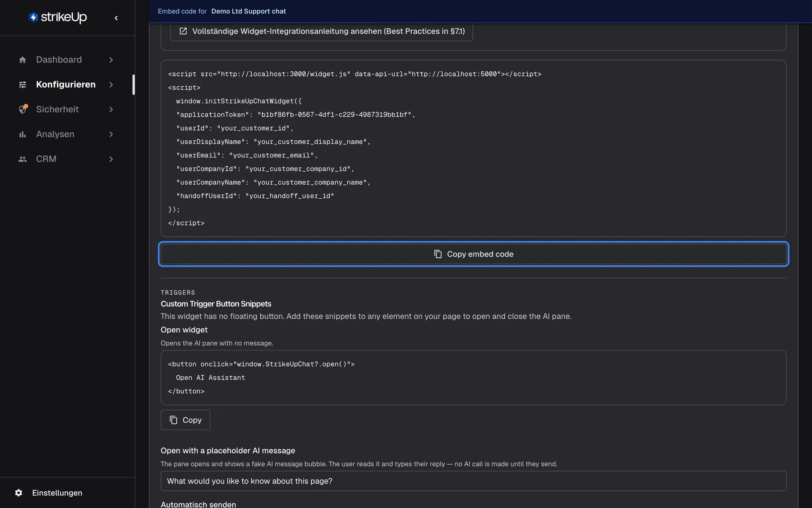Viewport: 812px width, 508px height.
Task: Click the applicationToken line in embed code
Action: pyautogui.click(x=295, y=115)
